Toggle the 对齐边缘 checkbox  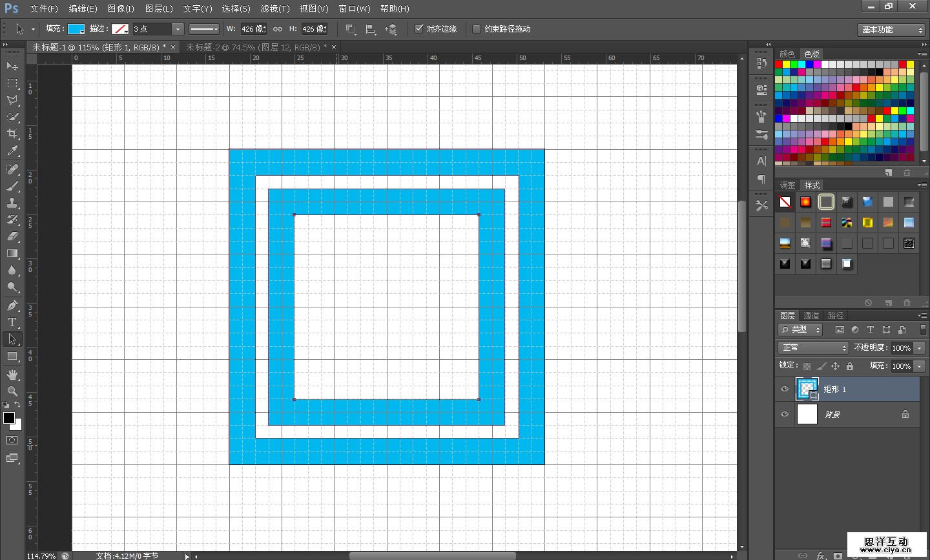(418, 28)
